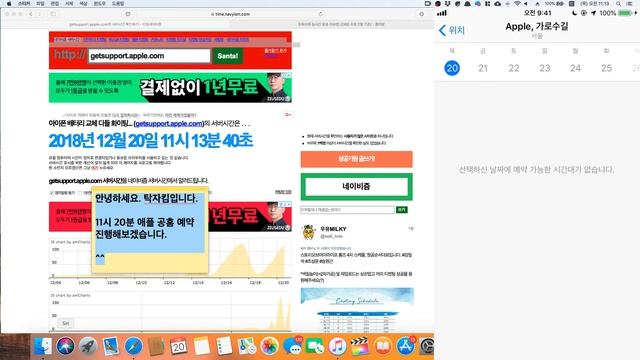This screenshot has width=640, height=360.
Task: Reload the time.navyism.com page
Action: pos(320,14)
